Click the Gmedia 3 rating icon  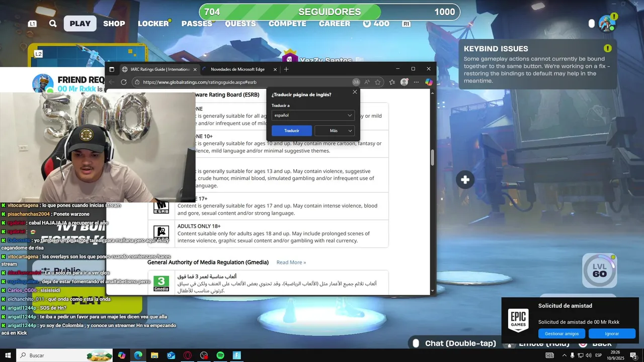point(161,284)
